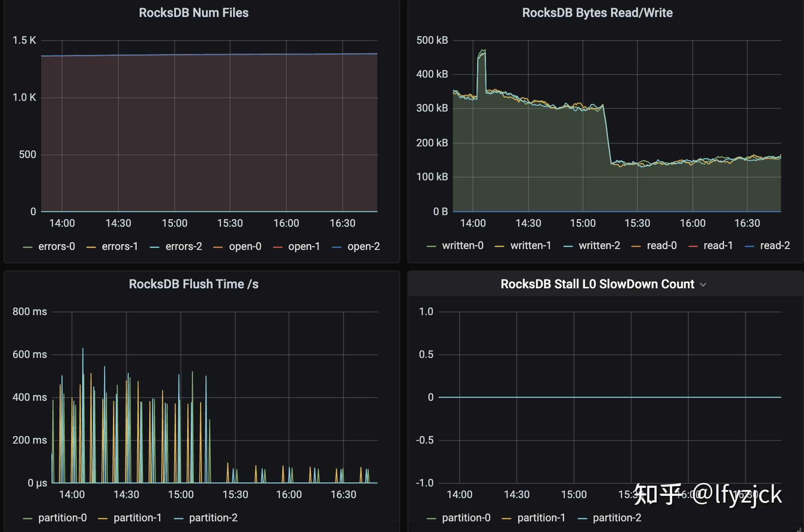804x532 pixels.
Task: Click the yellow color swatch beside written-1
Action: coord(499,246)
